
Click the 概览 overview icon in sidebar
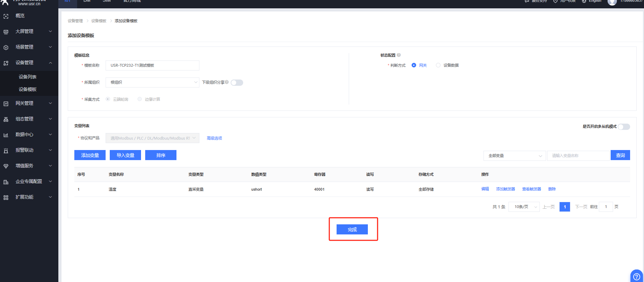[x=6, y=16]
